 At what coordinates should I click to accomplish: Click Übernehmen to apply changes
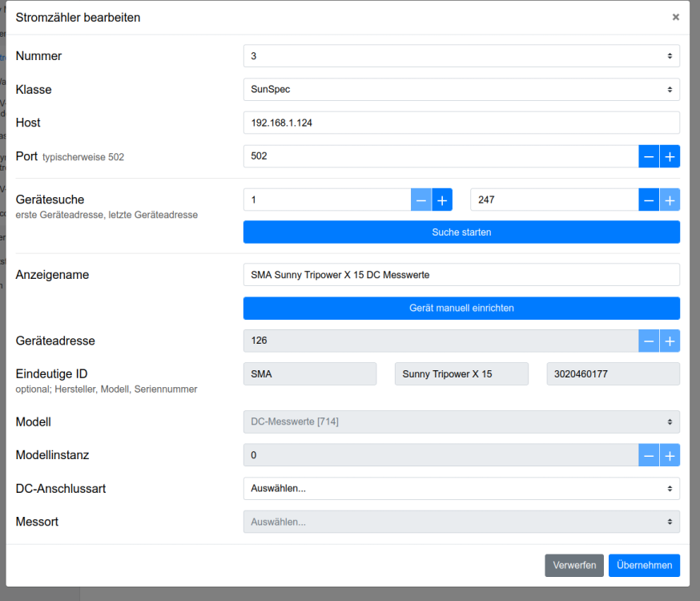[x=644, y=565]
